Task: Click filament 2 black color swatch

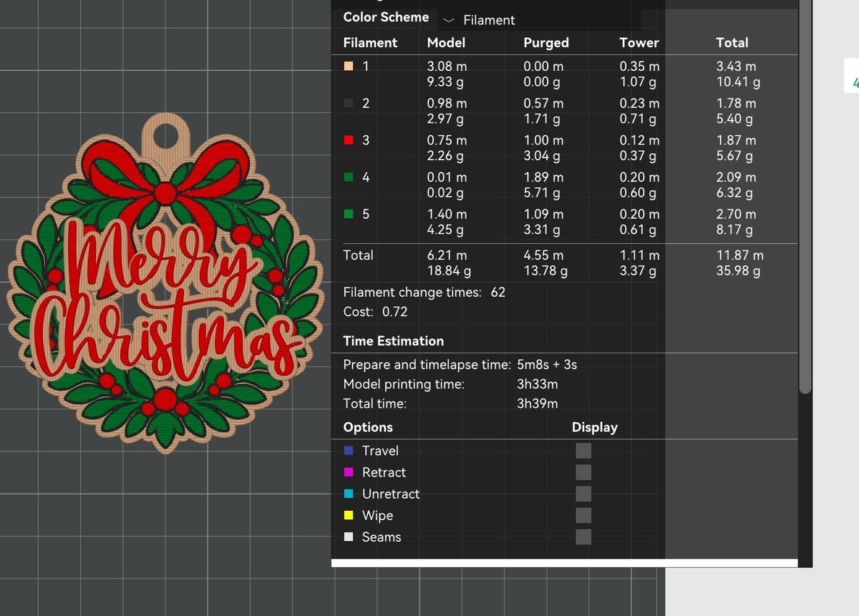Action: click(x=349, y=103)
